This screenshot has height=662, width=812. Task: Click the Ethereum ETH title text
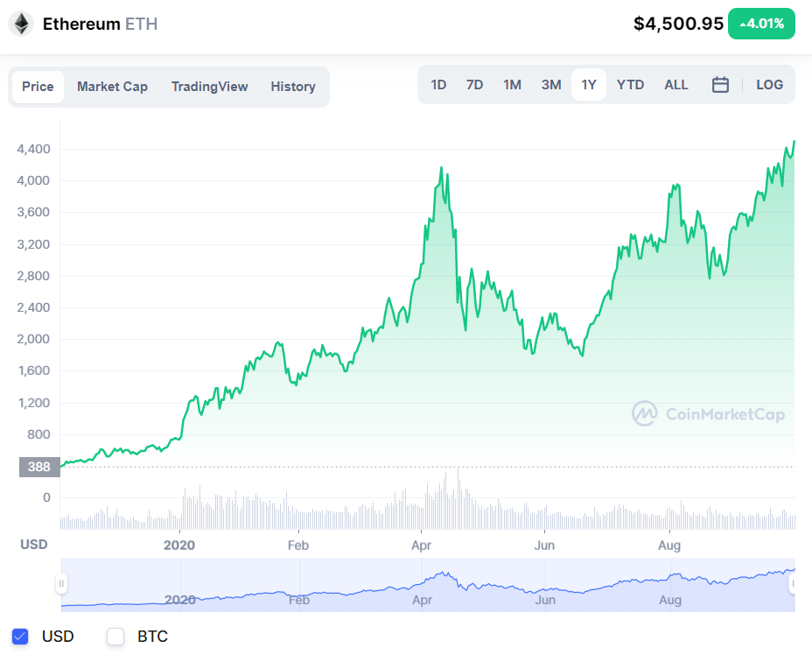(100, 24)
